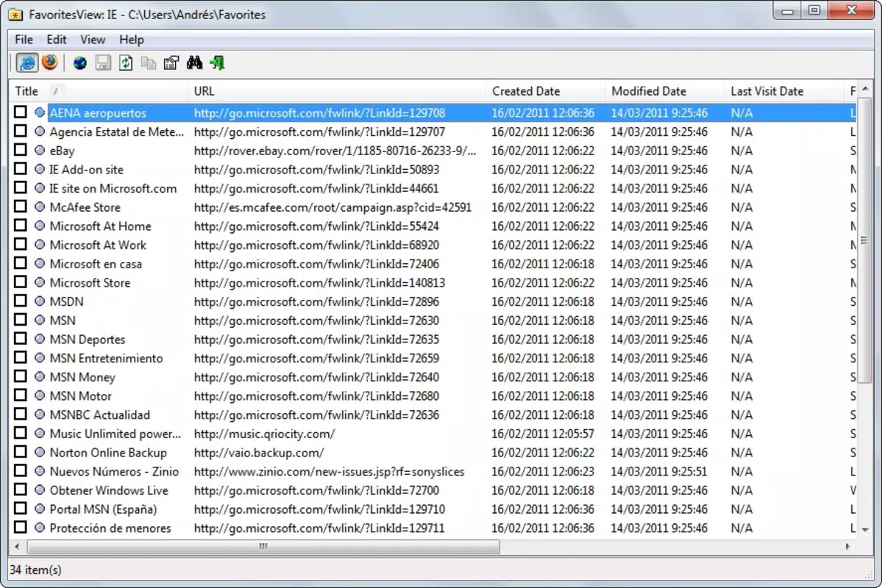
Task: Open the View menu
Action: coord(93,40)
